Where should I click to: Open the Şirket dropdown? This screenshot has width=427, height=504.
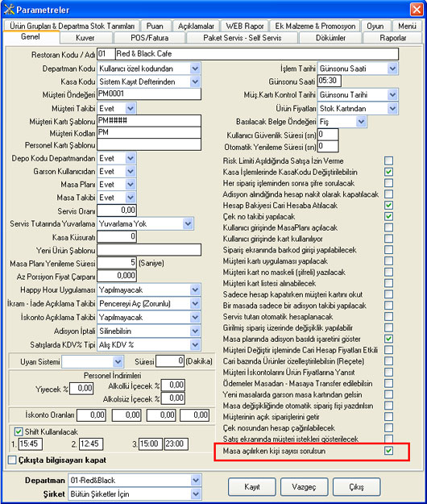point(196,494)
